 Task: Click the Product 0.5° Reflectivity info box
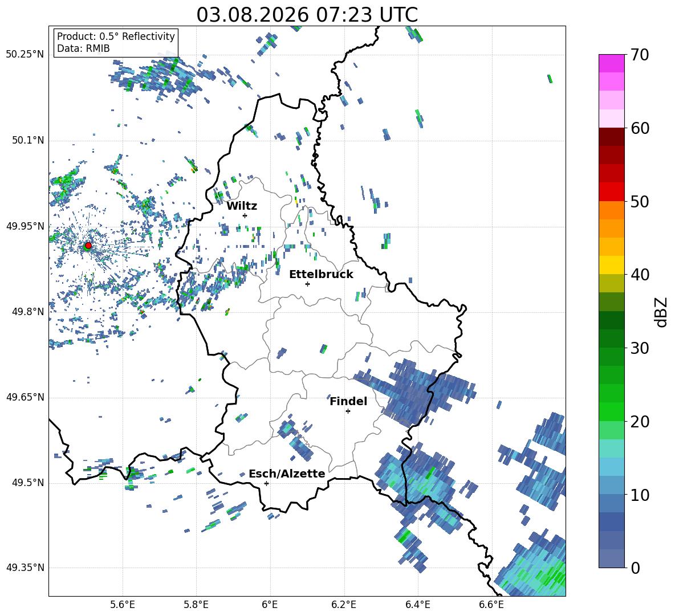pos(116,42)
